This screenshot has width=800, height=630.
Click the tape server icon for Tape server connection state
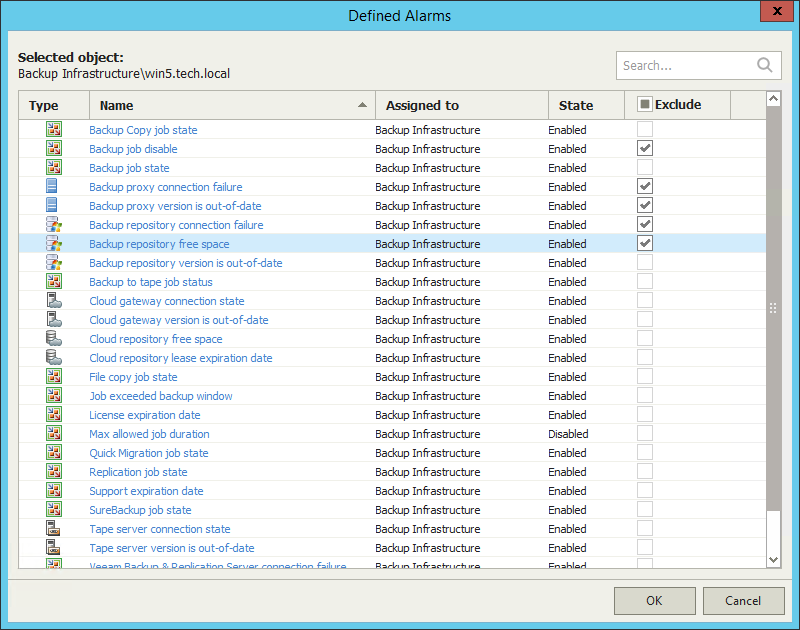53,528
